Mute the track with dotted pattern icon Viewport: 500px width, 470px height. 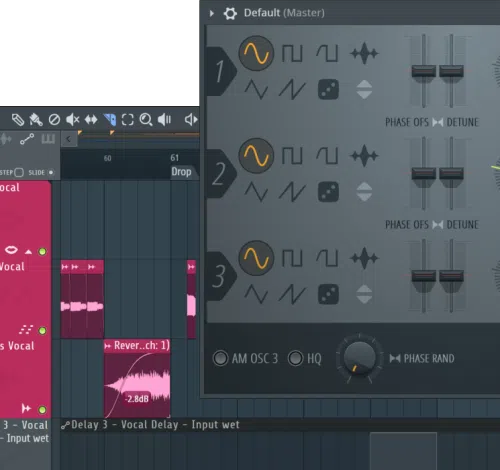tap(42, 331)
